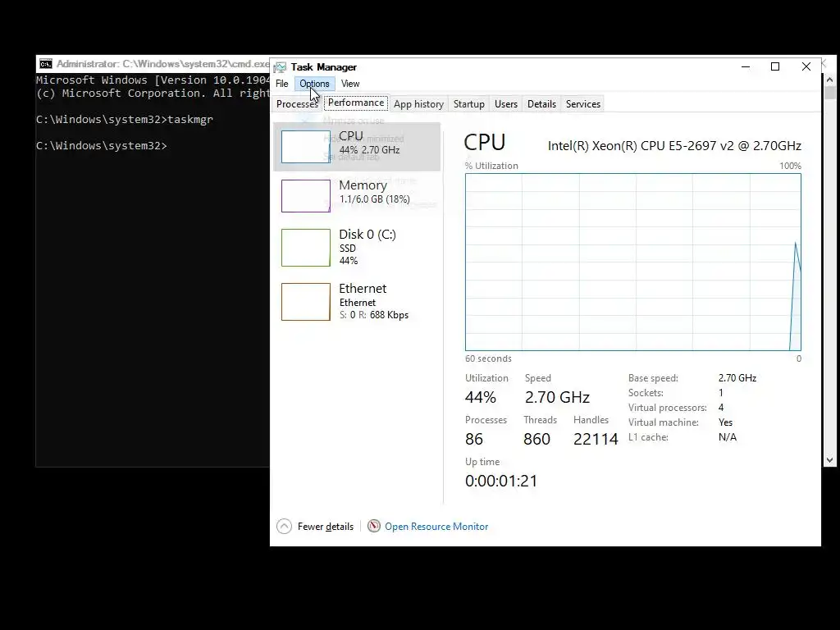Click the taskmgr command line in cmd
Image resolution: width=840 pixels, height=630 pixels.
click(x=125, y=120)
